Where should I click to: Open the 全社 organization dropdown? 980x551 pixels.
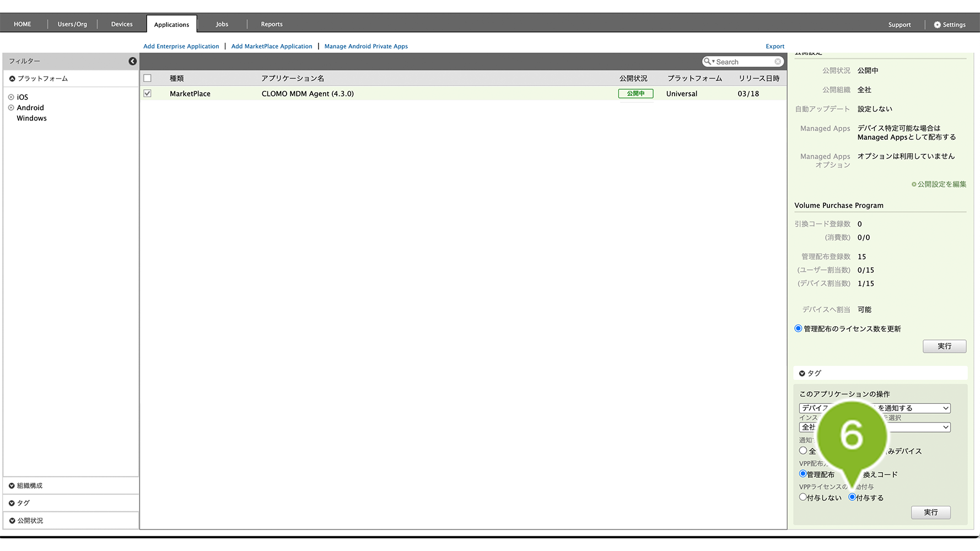875,427
